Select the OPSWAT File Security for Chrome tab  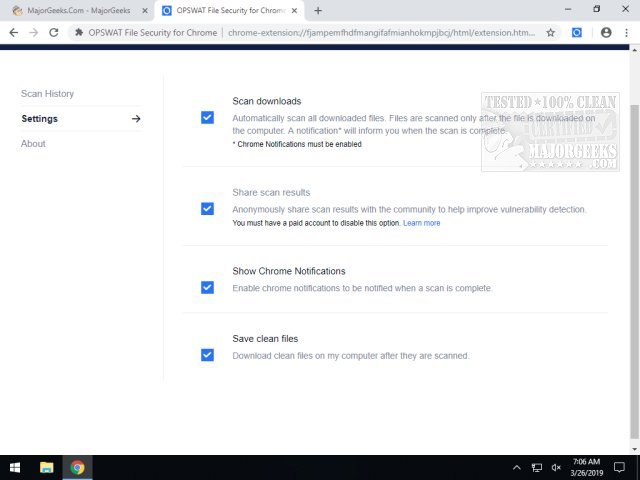pyautogui.click(x=230, y=11)
